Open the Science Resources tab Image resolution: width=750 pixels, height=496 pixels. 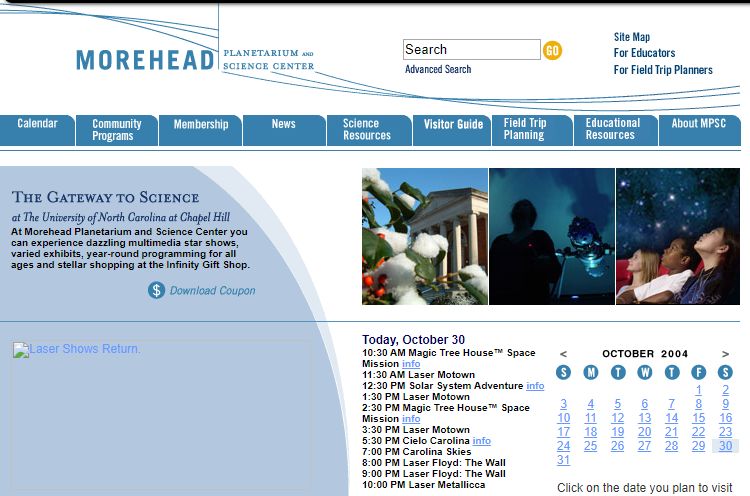(369, 130)
